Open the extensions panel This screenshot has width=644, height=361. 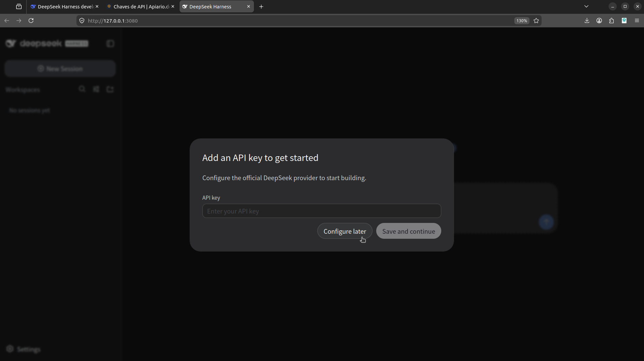pyautogui.click(x=612, y=21)
